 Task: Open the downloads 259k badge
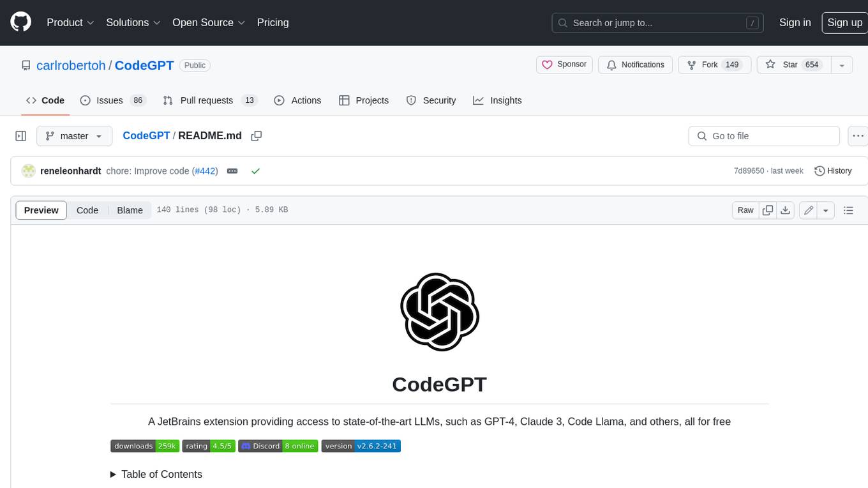[x=145, y=446]
